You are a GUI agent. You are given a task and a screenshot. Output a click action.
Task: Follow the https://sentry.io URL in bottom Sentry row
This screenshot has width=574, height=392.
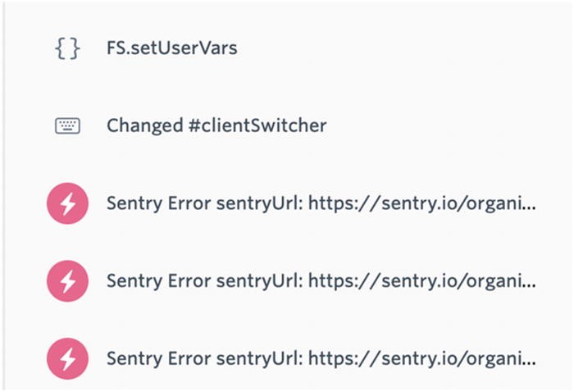pos(422,358)
